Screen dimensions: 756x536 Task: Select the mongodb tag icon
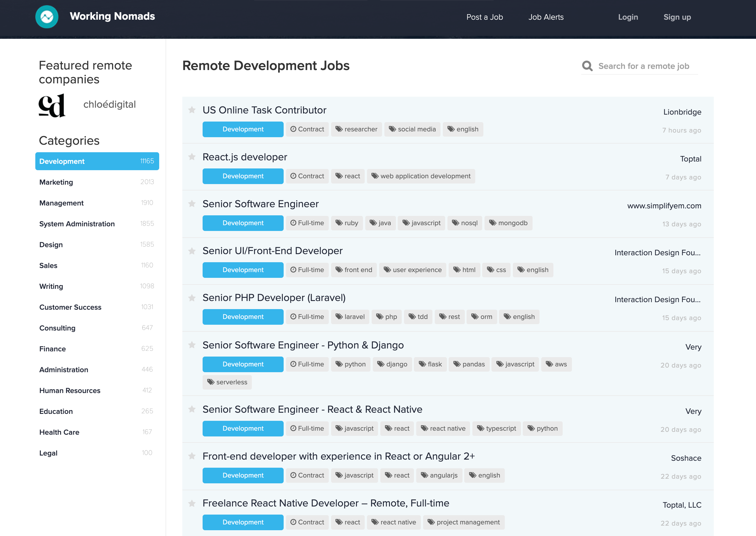[492, 223]
